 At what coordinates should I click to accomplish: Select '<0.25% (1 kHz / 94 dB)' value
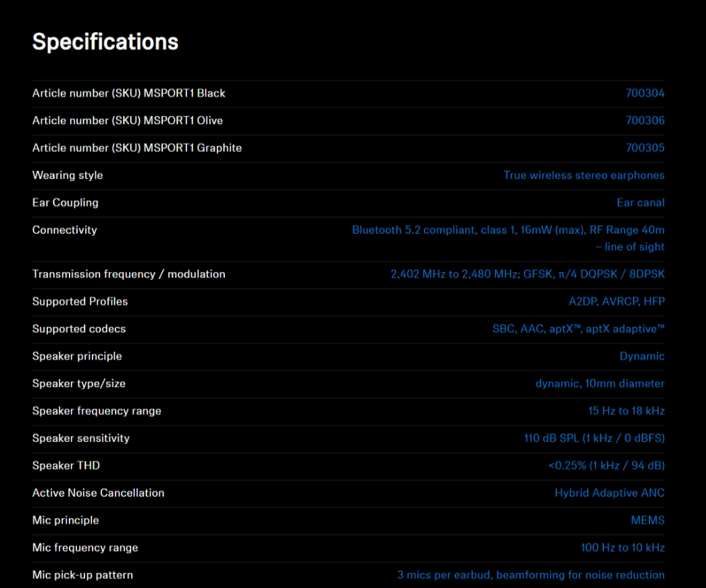[606, 466]
